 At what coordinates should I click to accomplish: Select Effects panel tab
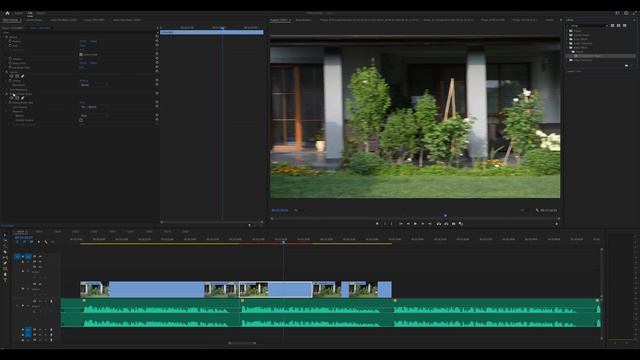(x=570, y=20)
